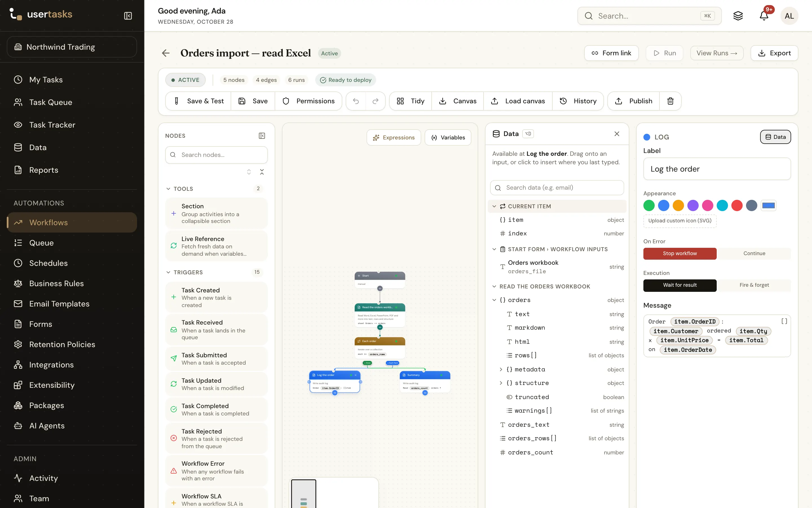Tidy the canvas layout
812x508 pixels.
411,101
